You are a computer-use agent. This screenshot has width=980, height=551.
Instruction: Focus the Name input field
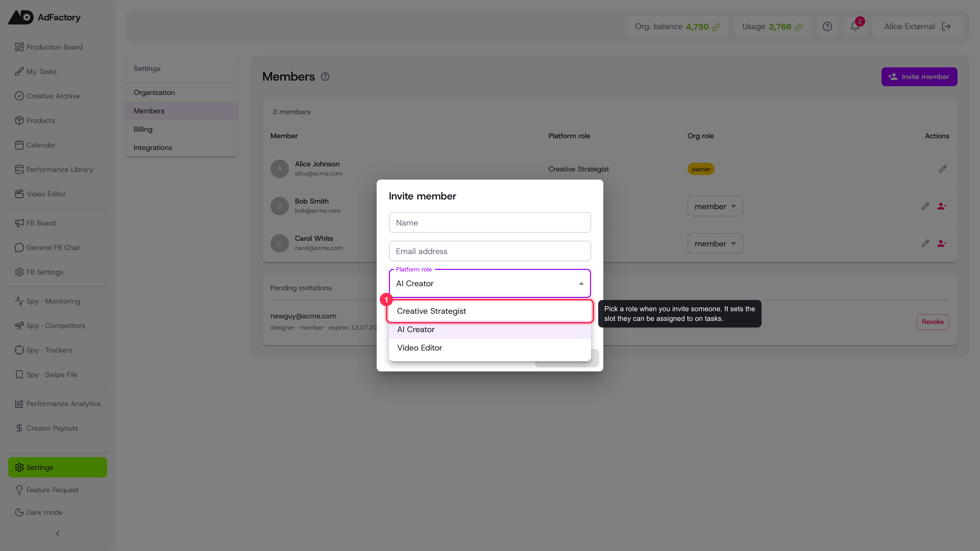490,222
